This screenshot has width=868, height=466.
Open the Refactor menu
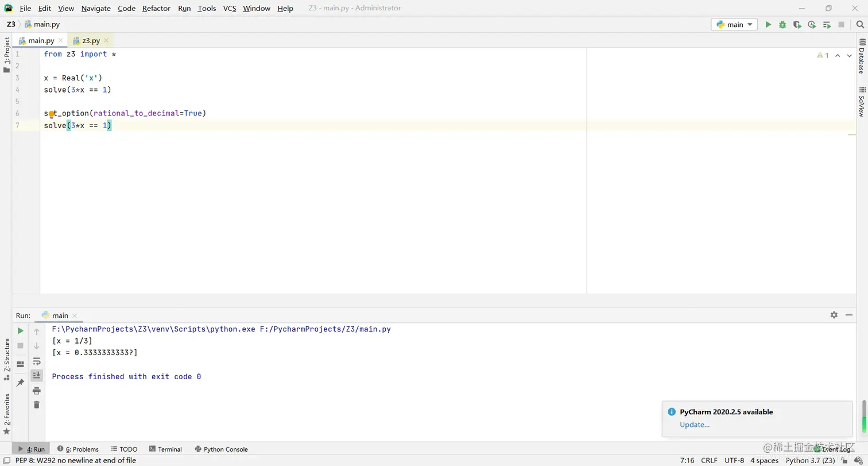pyautogui.click(x=156, y=8)
